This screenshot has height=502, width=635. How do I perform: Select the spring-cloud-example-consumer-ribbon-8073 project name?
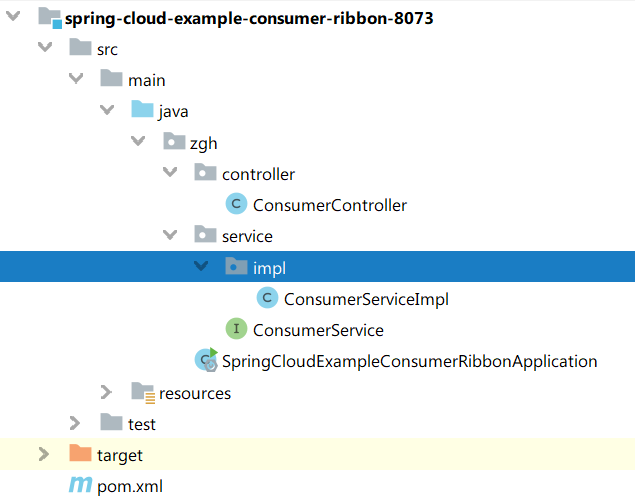pos(249,19)
